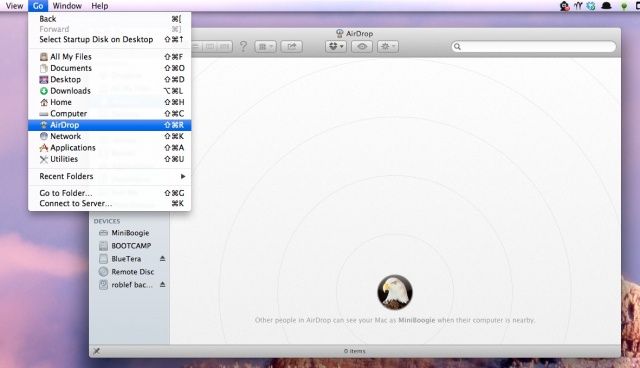Switch Finder to column view
This screenshot has width=640, height=368.
tap(210, 47)
